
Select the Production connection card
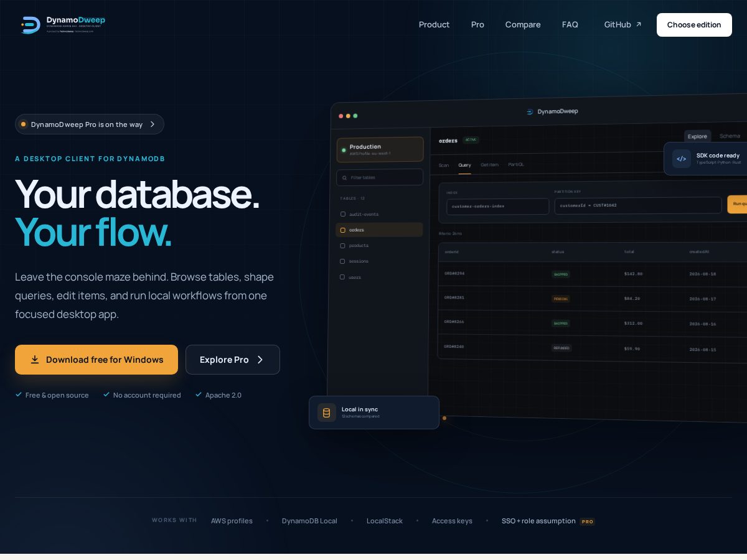380,149
